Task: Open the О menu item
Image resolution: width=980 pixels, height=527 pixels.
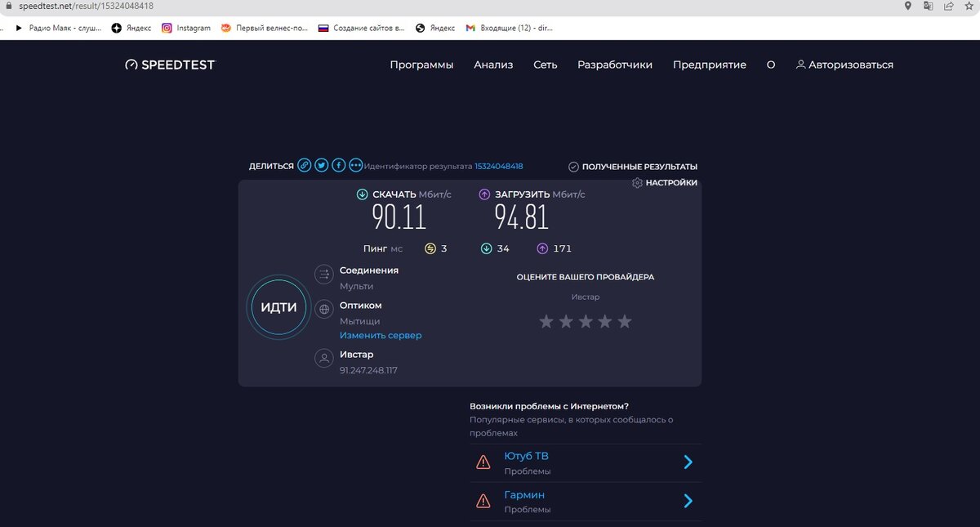Action: [771, 65]
